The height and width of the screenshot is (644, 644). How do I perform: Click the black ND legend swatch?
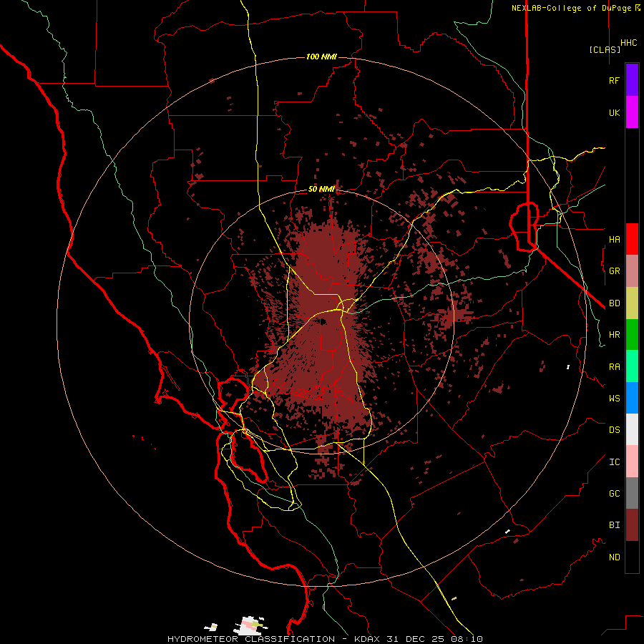click(632, 557)
